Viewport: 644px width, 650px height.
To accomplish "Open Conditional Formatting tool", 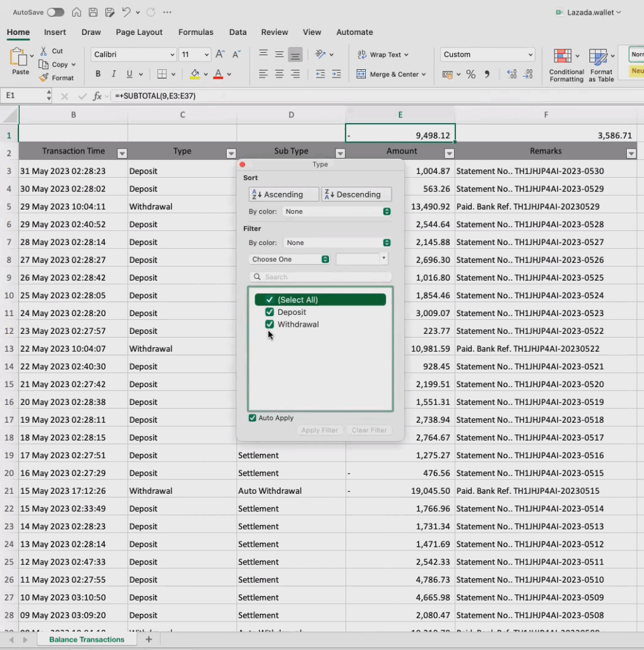I will (566, 65).
